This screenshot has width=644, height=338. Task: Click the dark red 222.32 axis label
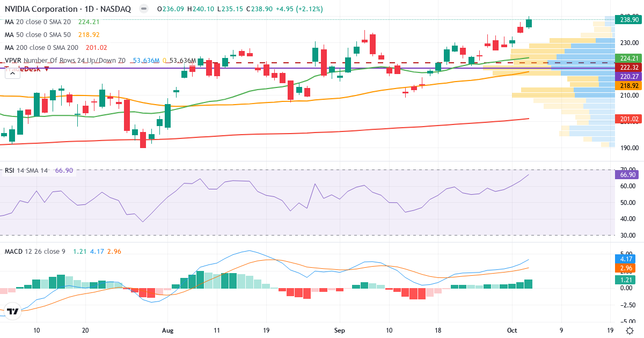[628, 67]
